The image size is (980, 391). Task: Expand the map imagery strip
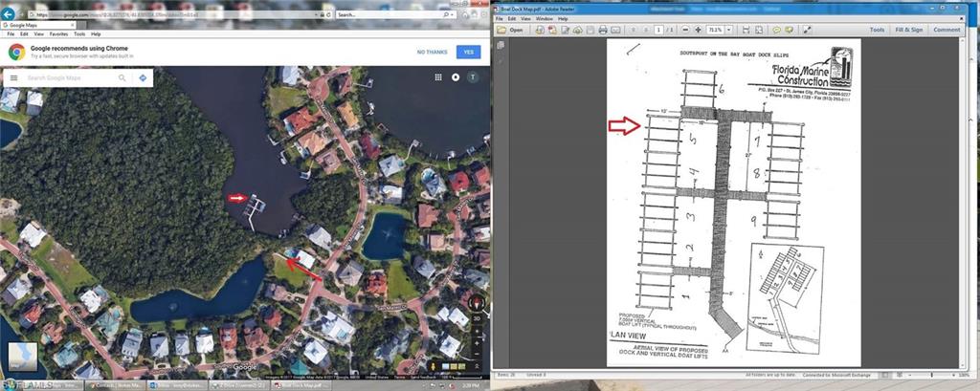[x=477, y=367]
